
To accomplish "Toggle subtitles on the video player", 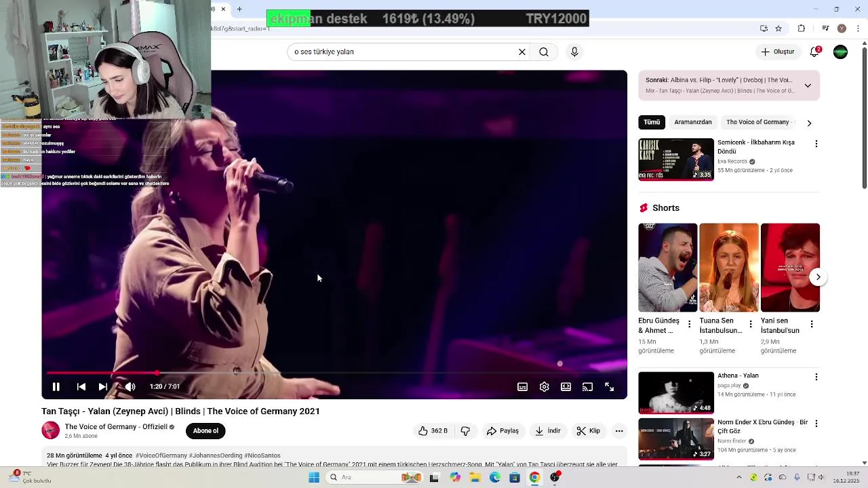I will 522,386.
